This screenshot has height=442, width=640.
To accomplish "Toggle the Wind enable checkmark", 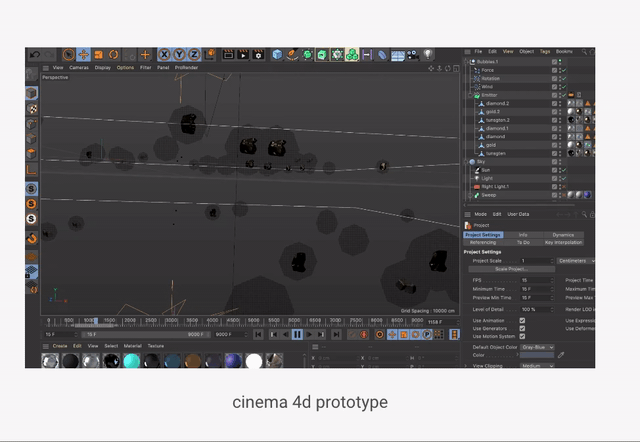I will click(564, 87).
